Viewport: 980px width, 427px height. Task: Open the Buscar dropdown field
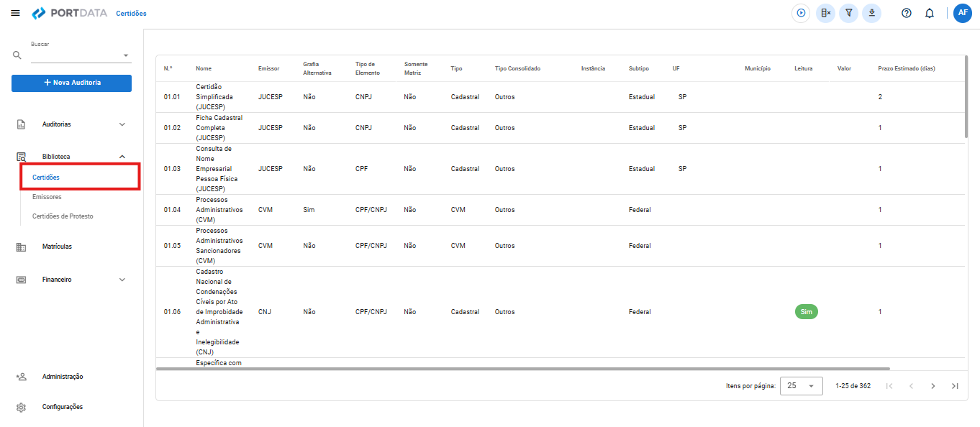click(80, 55)
